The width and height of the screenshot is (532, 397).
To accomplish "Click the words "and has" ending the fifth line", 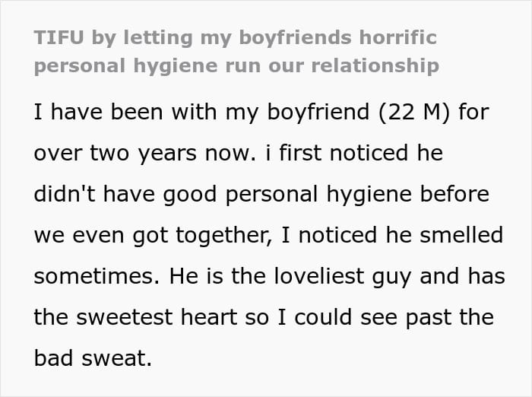I will (462, 276).
